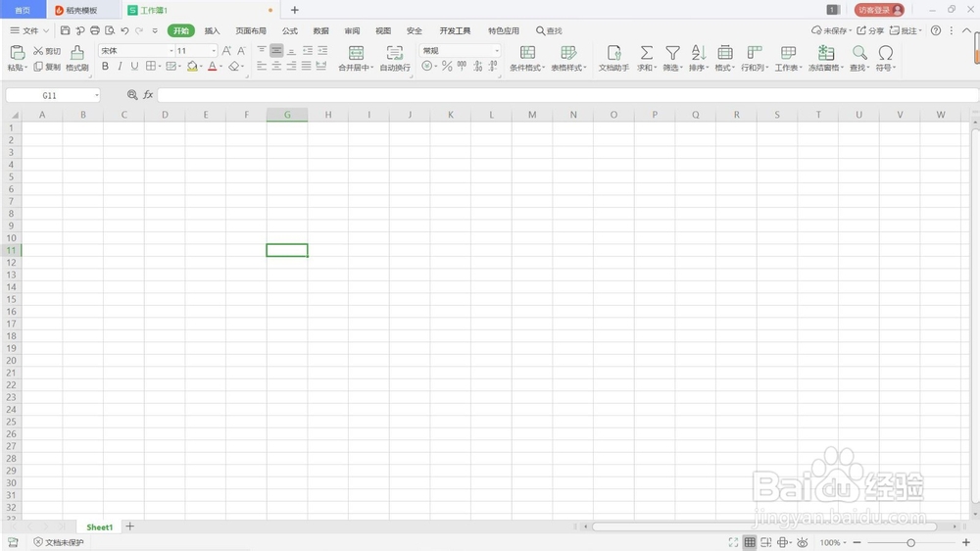Decrease font size with smaller A icon

tap(241, 51)
